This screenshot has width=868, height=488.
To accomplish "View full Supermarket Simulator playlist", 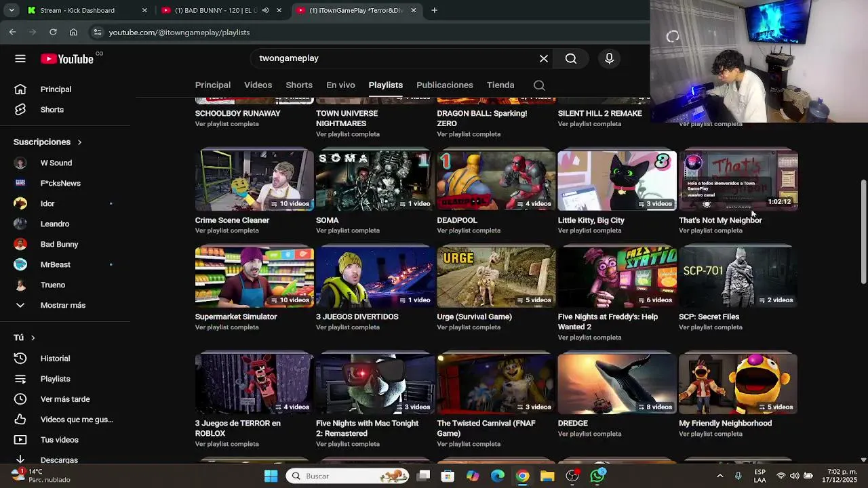I will click(227, 327).
